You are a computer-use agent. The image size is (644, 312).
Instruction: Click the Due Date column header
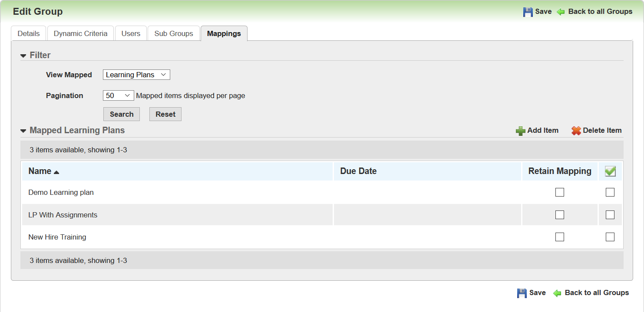pos(358,171)
